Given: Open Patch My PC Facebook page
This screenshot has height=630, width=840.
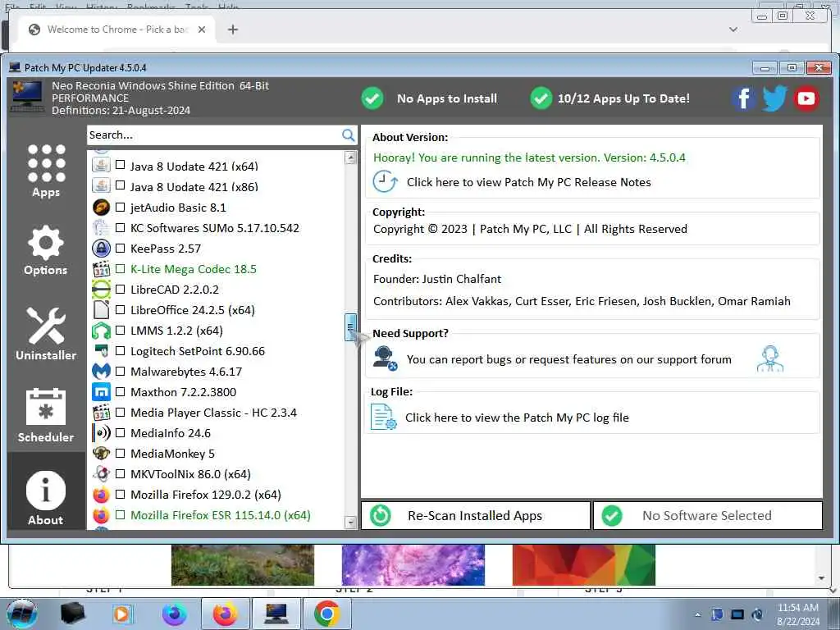Looking at the screenshot, I should (743, 98).
